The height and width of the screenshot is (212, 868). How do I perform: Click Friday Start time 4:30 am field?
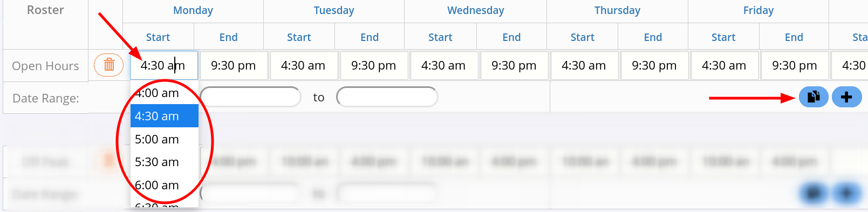725,65
